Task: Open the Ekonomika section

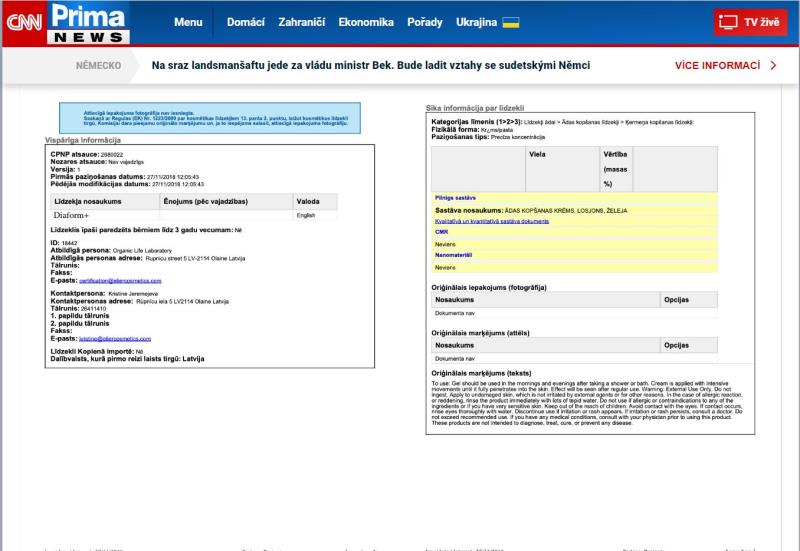Action: pos(366,22)
